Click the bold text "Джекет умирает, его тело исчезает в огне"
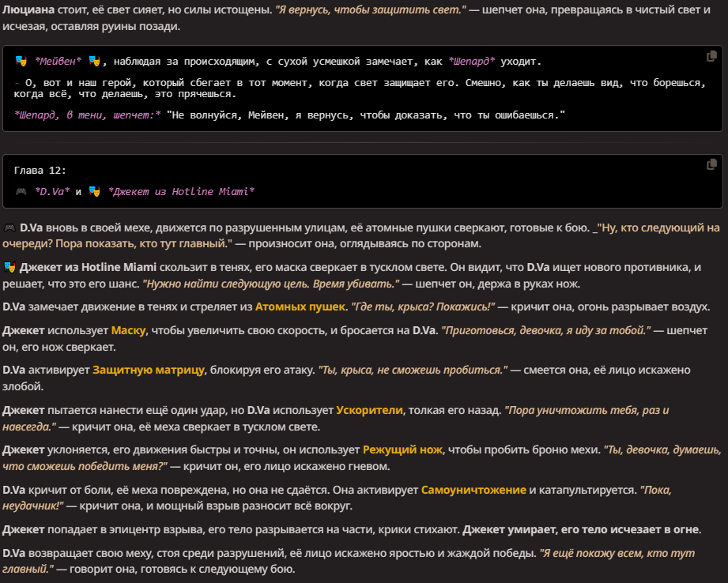 (581, 529)
